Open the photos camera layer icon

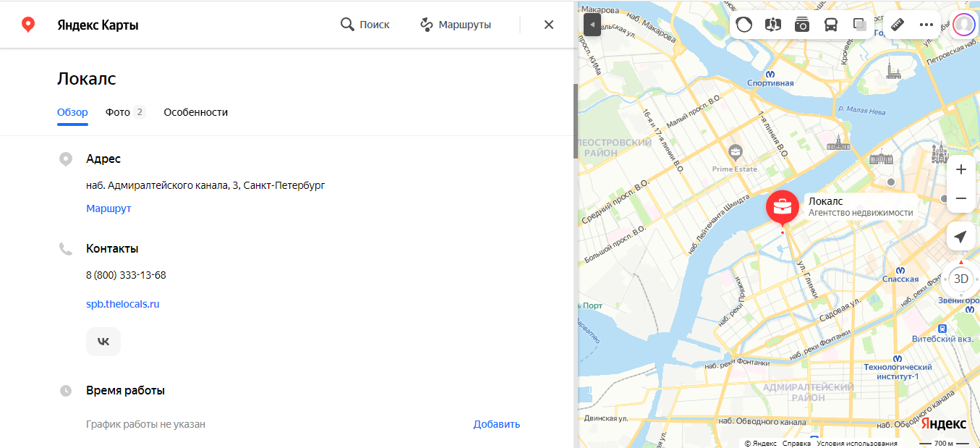tap(802, 25)
